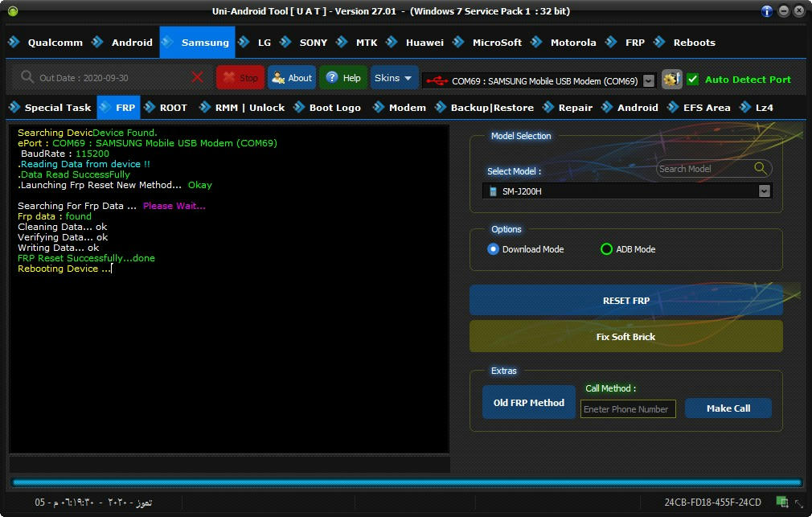Screen dimensions: 812x517
Task: Click the serial 24CB-FD18-455F-24CD in status bar
Action: [x=712, y=502]
